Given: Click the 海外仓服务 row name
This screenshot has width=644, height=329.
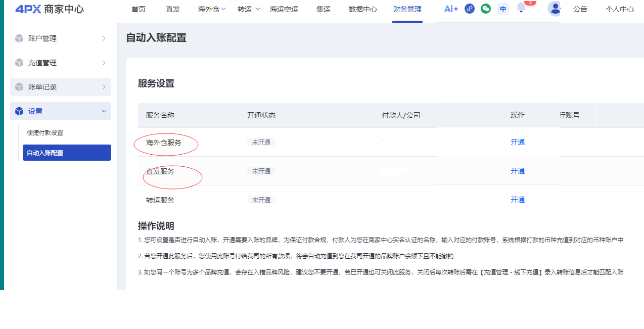Looking at the screenshot, I should coord(164,143).
